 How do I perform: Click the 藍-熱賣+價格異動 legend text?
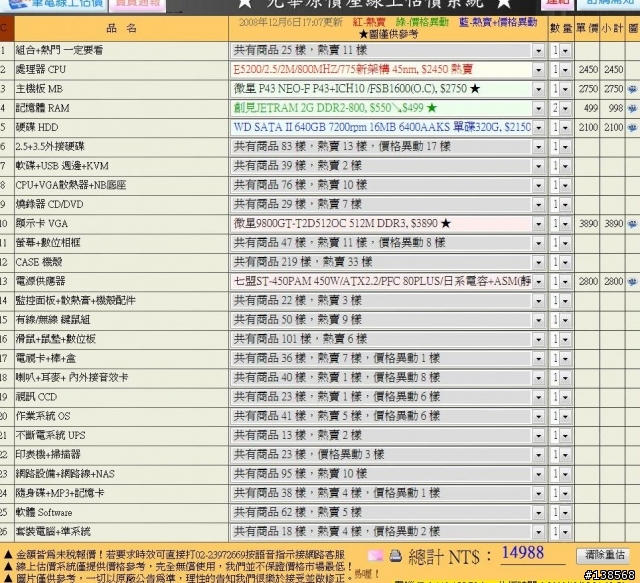pyautogui.click(x=498, y=22)
